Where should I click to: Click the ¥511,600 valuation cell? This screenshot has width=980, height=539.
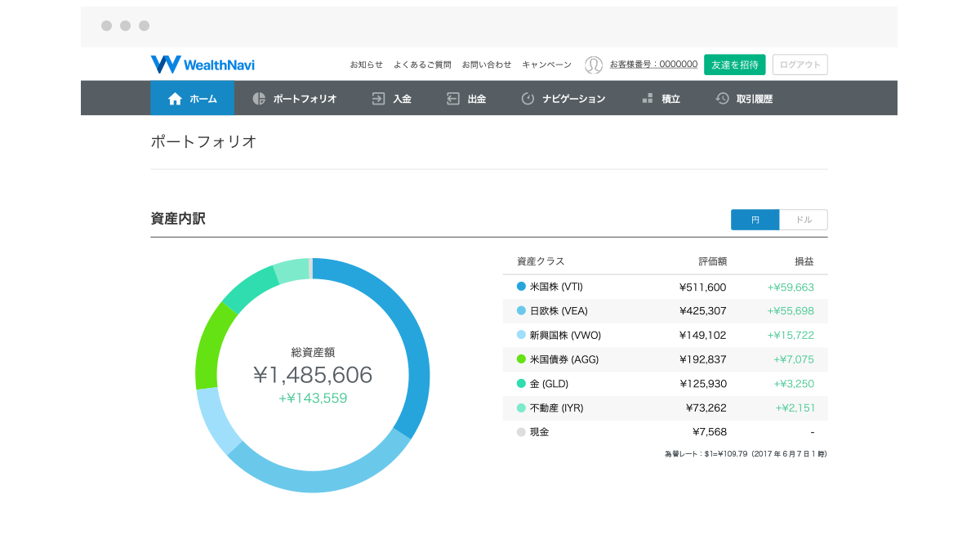pos(702,287)
